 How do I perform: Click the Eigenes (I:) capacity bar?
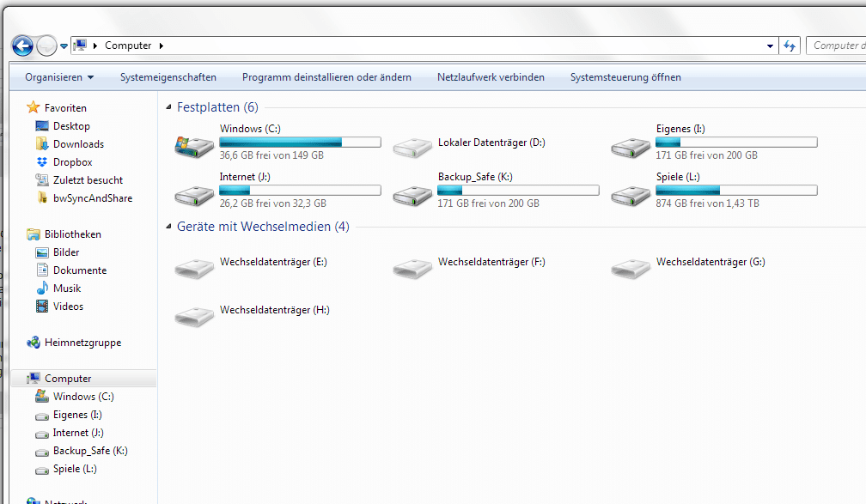tap(736, 143)
